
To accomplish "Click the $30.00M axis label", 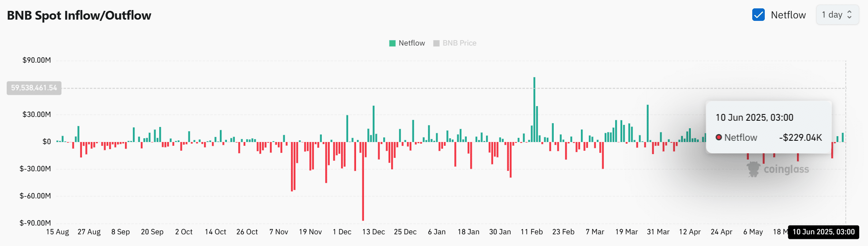I will pyautogui.click(x=37, y=114).
